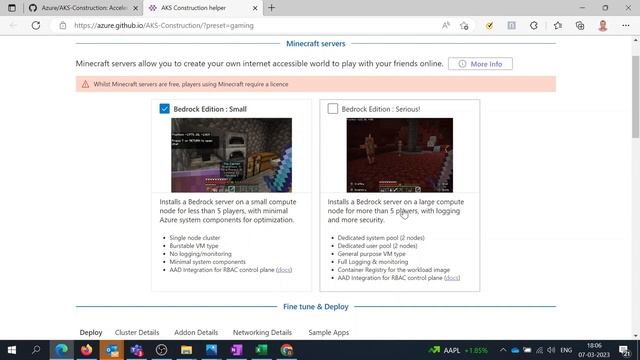Image resolution: width=640 pixels, height=360 pixels.
Task: Open Microsoft Teams from the taskbar
Action: click(x=137, y=350)
